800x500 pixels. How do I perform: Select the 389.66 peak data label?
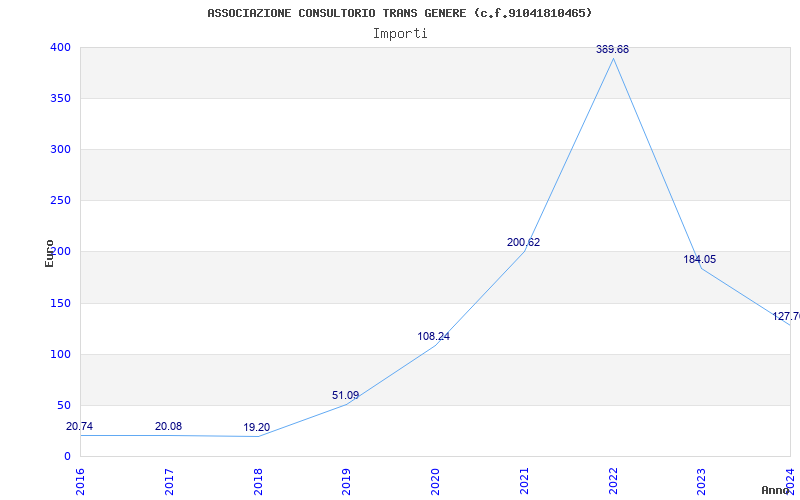coord(612,49)
